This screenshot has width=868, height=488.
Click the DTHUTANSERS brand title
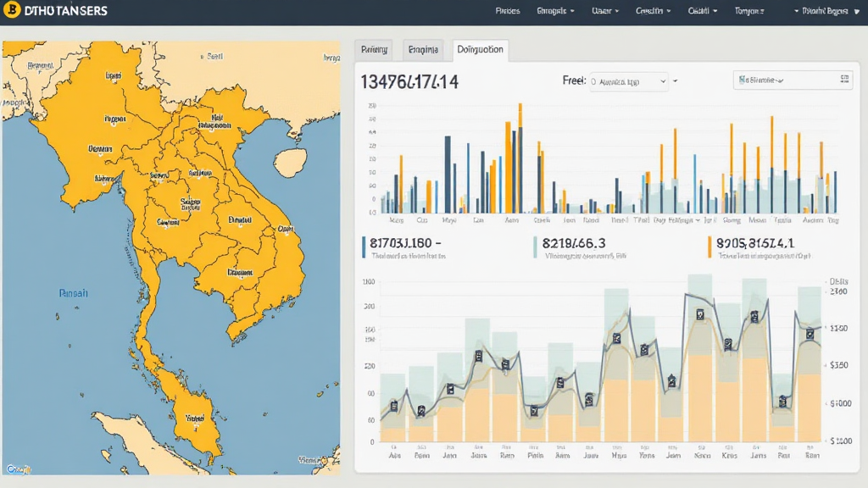coord(66,12)
